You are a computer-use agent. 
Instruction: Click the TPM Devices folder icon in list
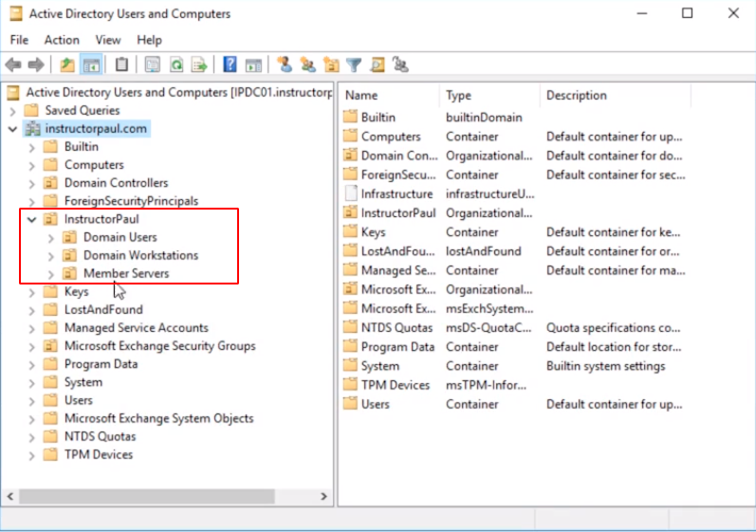click(x=351, y=385)
